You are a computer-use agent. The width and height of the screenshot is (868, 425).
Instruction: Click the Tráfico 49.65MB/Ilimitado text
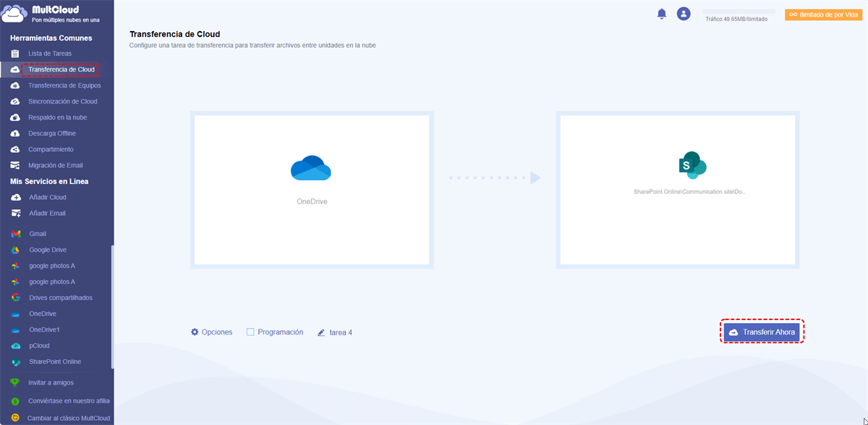[x=736, y=19]
